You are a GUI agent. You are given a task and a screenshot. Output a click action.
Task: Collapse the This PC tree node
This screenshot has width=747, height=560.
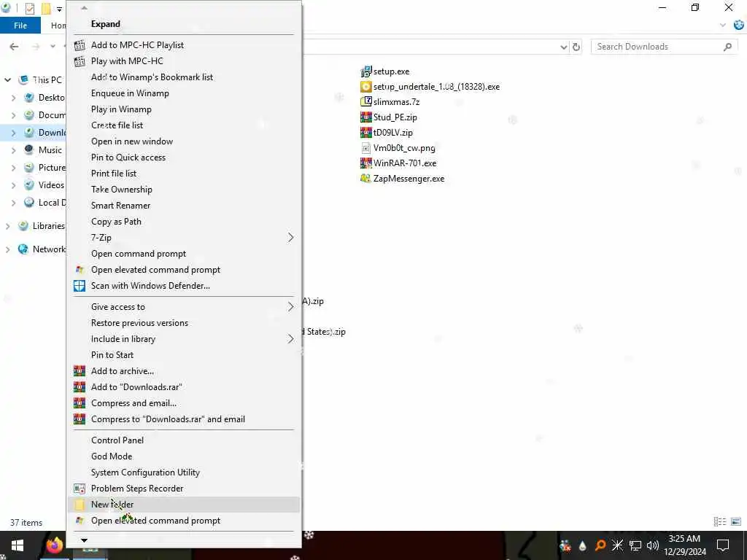pos(7,80)
